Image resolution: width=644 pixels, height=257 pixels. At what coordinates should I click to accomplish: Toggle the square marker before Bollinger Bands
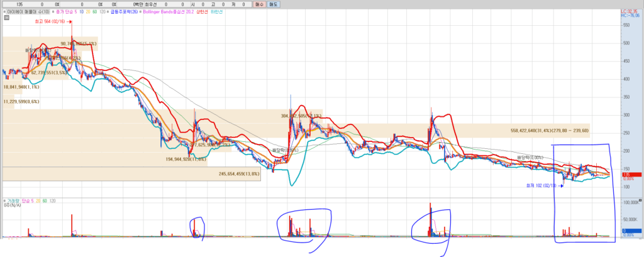tap(140, 12)
